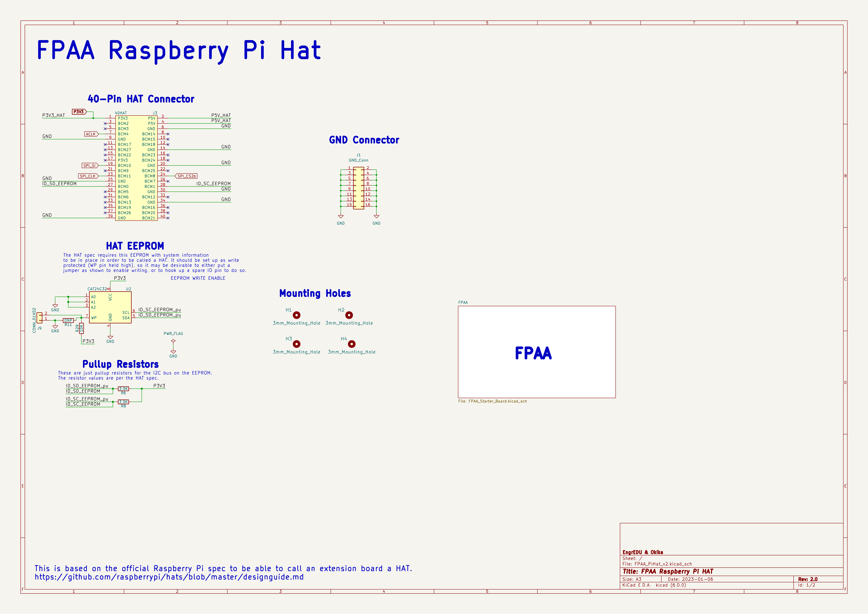The height and width of the screenshot is (614, 868).
Task: Select the PWR_FLAG diamond symbol
Action: click(x=173, y=341)
